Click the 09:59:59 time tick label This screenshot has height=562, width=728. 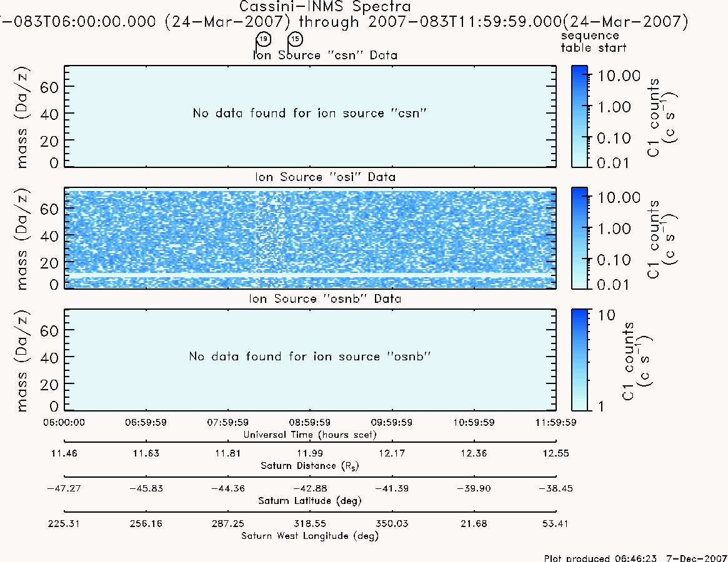coord(391,422)
